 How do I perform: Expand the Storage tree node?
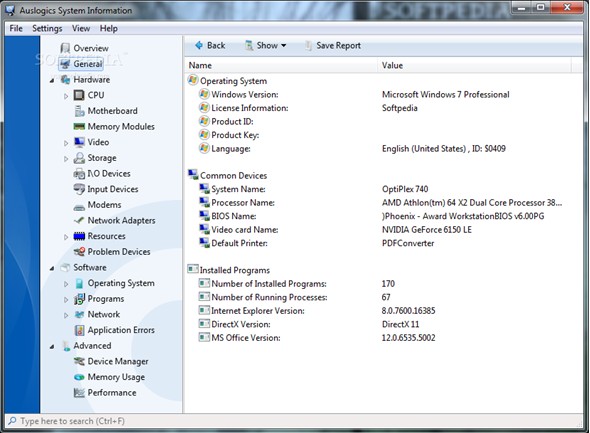[66, 159]
